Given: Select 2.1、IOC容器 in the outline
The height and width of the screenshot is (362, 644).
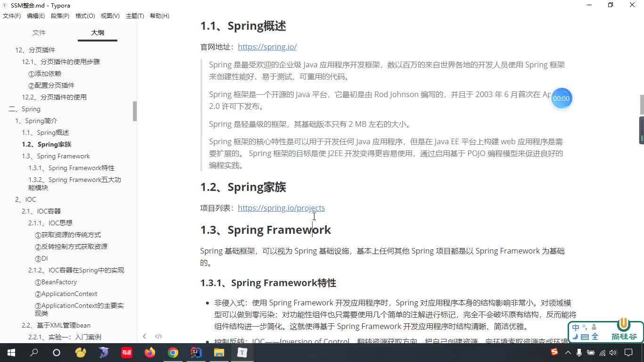Looking at the screenshot, I should [41, 211].
